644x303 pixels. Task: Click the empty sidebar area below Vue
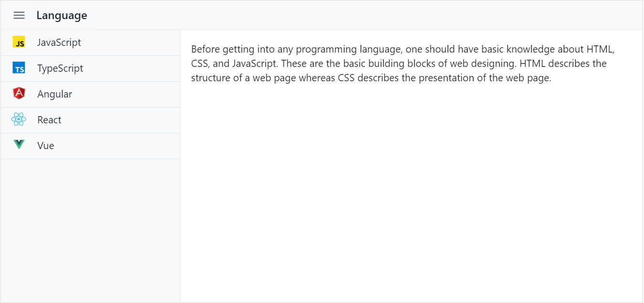(91, 229)
